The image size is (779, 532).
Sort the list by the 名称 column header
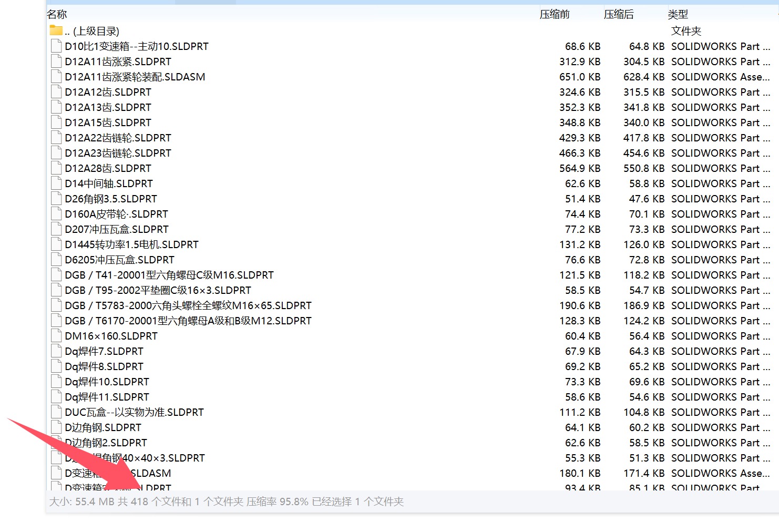57,14
